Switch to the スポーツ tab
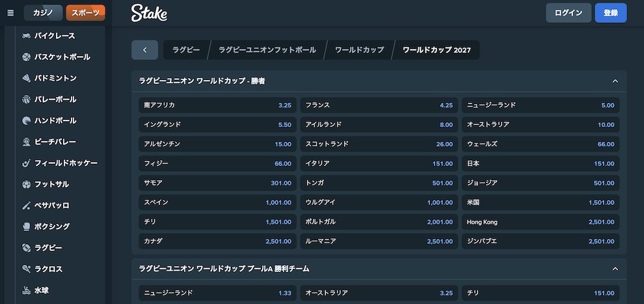Image resolution: width=644 pixels, height=304 pixels. (x=85, y=13)
